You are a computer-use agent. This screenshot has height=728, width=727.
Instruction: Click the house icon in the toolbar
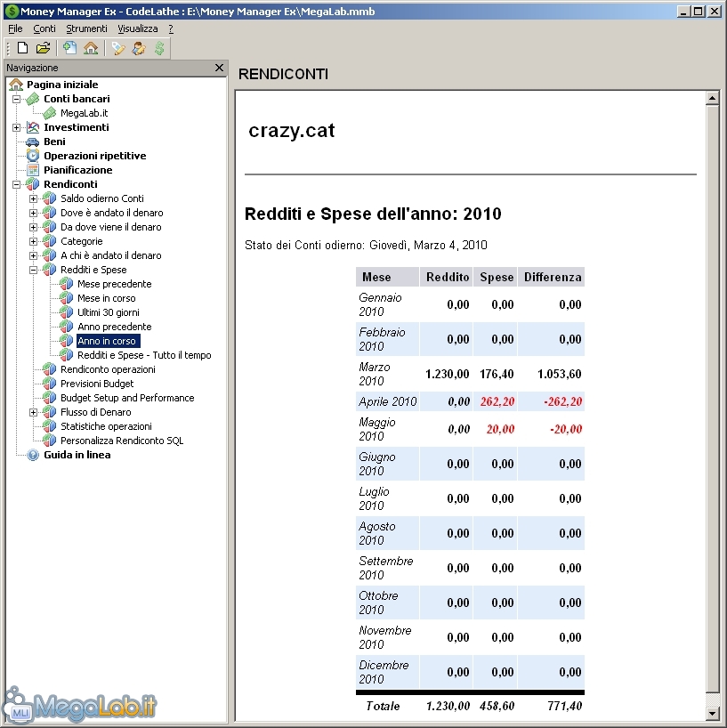click(x=91, y=48)
